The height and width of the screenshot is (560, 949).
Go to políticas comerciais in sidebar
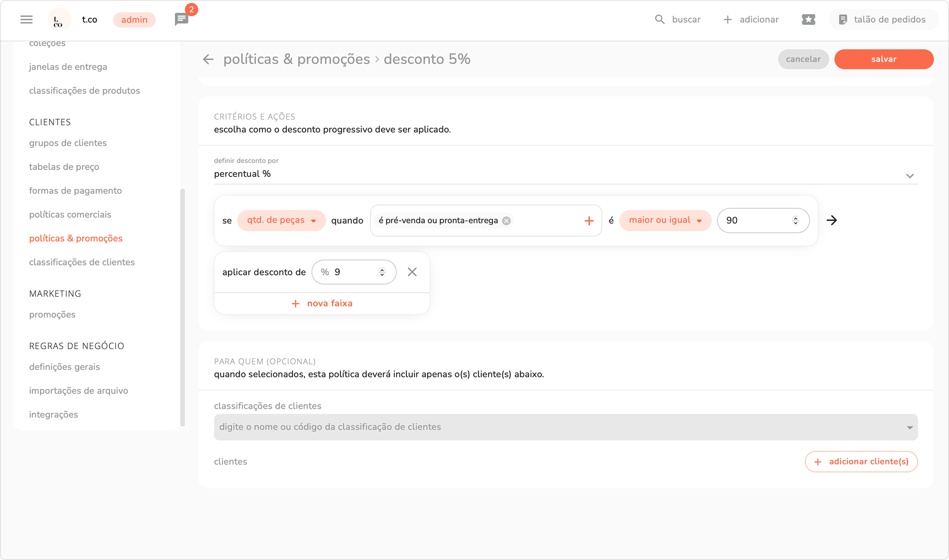click(70, 215)
